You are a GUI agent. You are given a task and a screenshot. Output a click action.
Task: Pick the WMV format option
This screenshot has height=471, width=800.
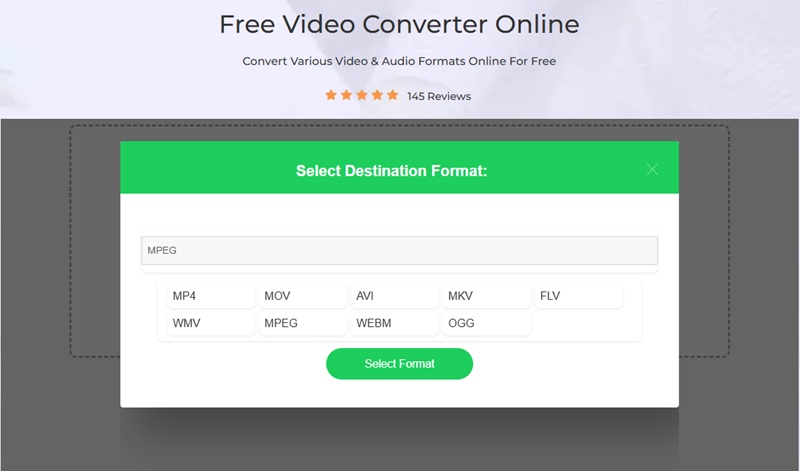(x=211, y=324)
